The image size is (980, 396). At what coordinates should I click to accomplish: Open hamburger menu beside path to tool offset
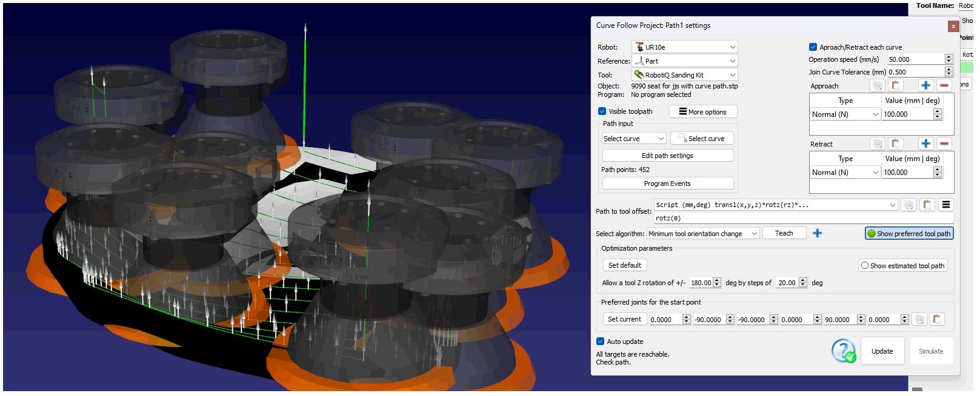coord(945,205)
